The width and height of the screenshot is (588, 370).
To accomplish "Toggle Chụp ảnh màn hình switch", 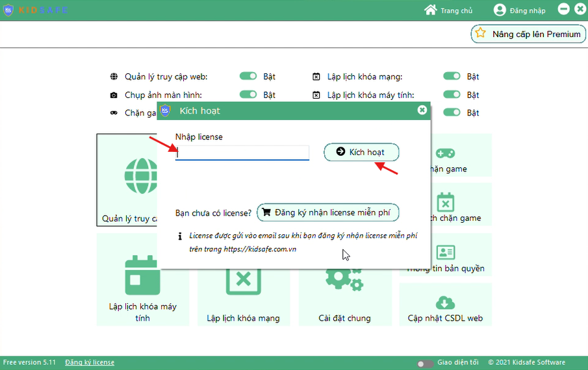I will (248, 95).
